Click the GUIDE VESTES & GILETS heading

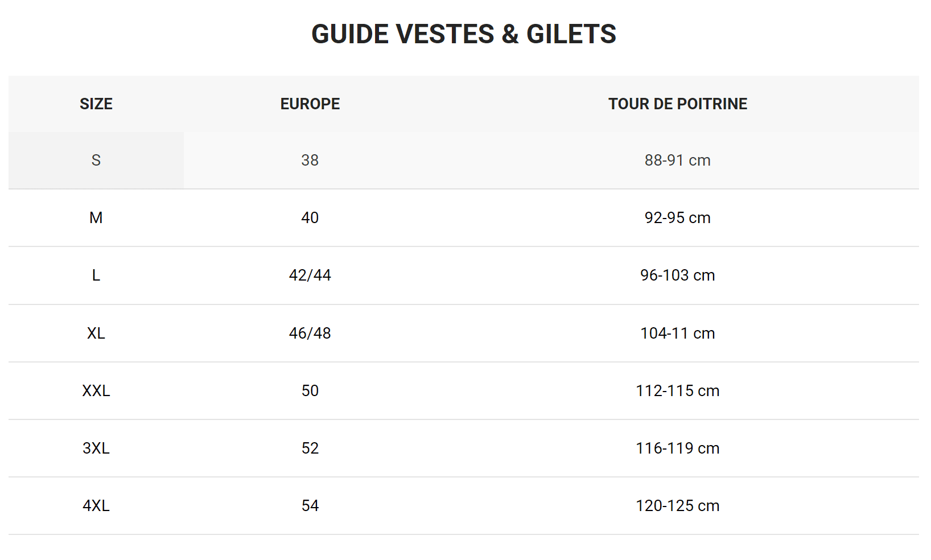coord(464,34)
